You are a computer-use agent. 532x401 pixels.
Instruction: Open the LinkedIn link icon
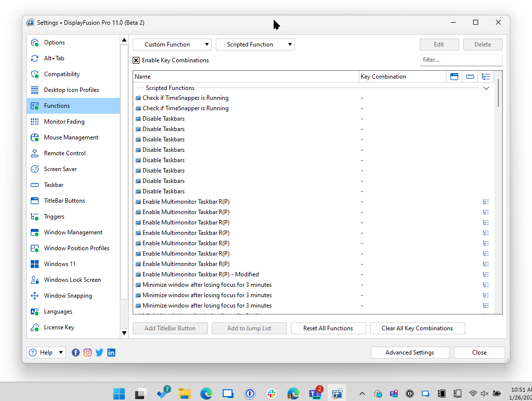(111, 353)
